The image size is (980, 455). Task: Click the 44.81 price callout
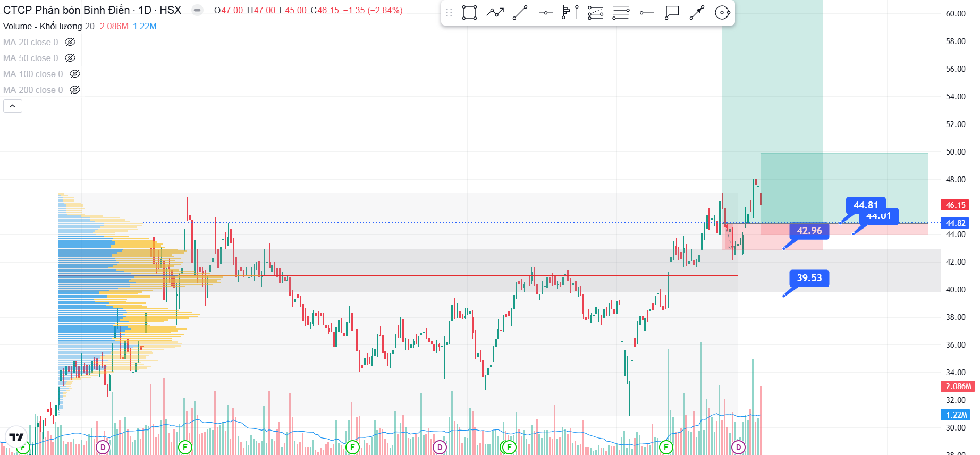click(x=866, y=204)
